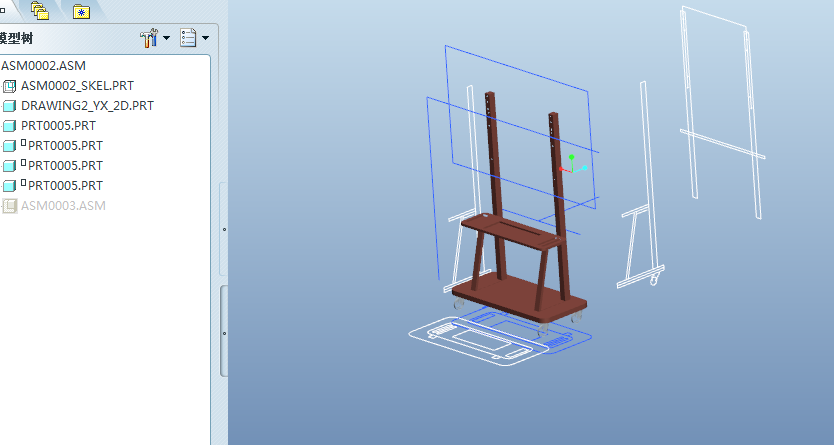834x445 pixels.
Task: Select the brown middle shelf of the stand
Action: (x=512, y=231)
